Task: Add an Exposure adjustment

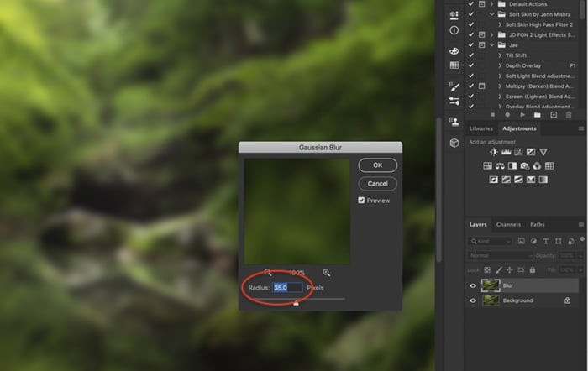Action: click(x=531, y=152)
